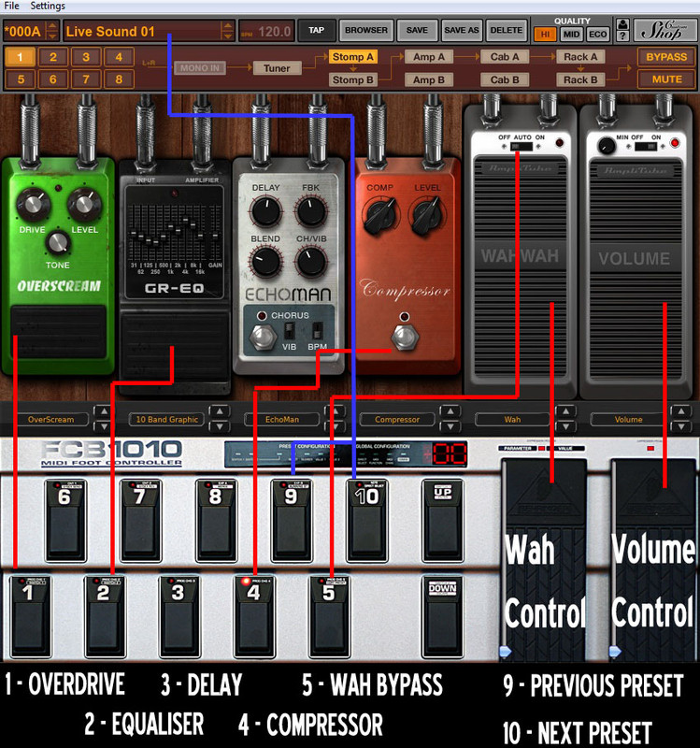
Task: Click up arrow beside OverScream slot
Action: click(x=104, y=411)
